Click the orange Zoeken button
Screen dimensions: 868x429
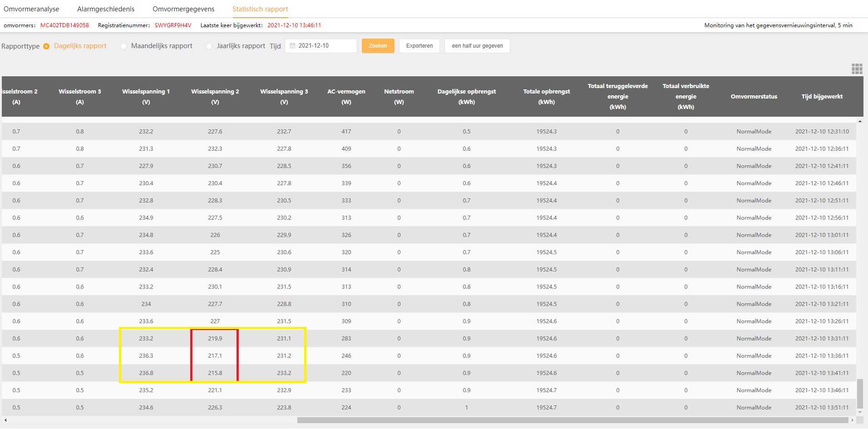378,46
